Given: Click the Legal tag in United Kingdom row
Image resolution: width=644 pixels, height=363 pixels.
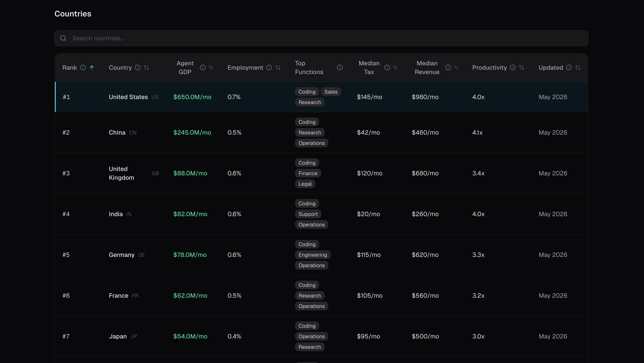Looking at the screenshot, I should pos(305,184).
